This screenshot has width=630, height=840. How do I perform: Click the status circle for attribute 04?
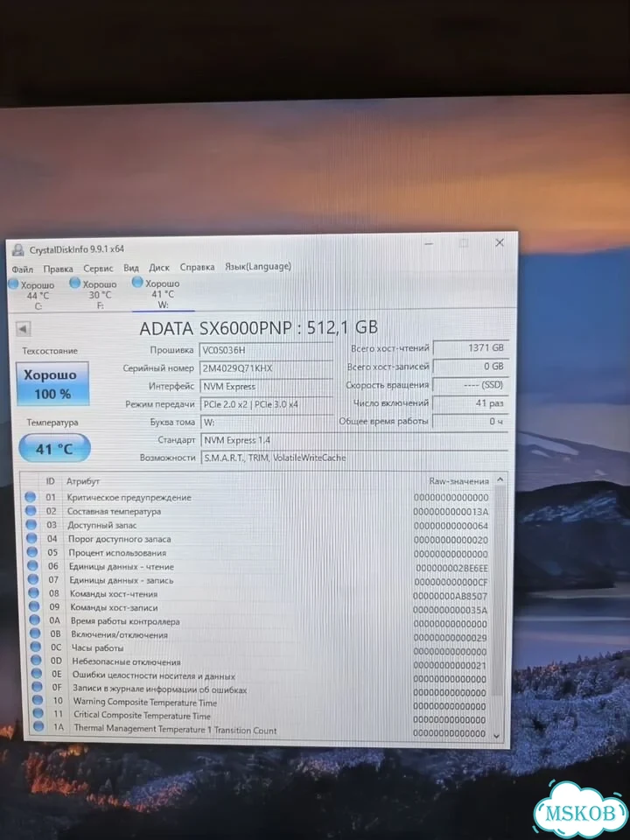(x=31, y=538)
